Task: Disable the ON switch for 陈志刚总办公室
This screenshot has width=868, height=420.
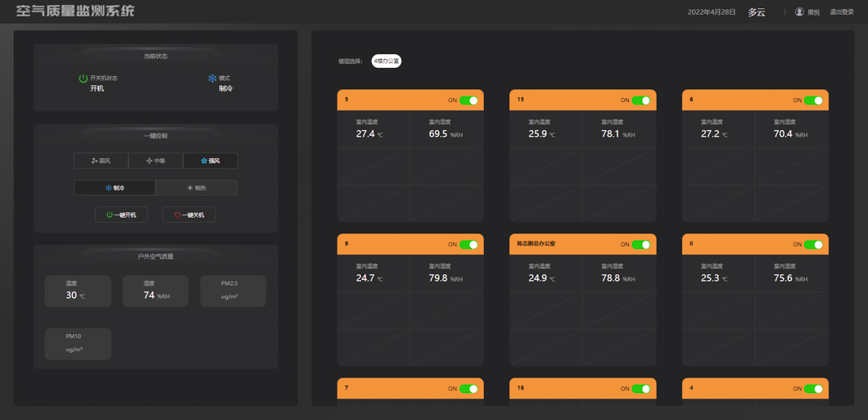Action: click(x=640, y=245)
